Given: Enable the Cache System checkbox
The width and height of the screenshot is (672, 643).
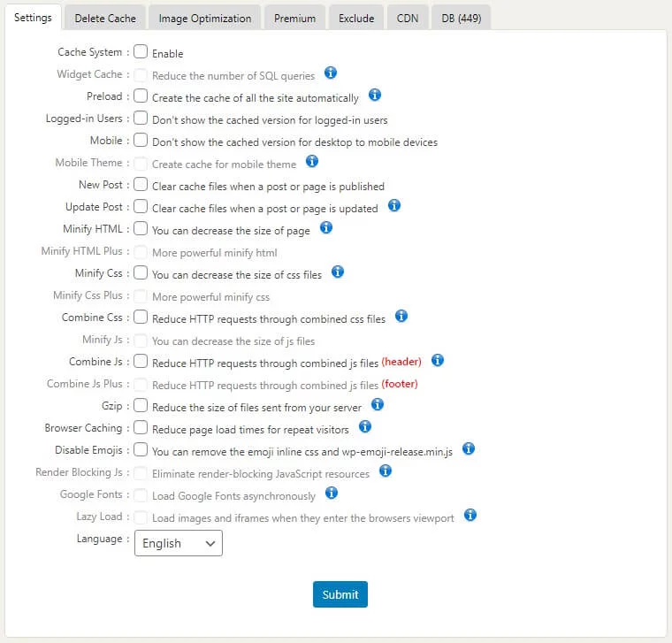Looking at the screenshot, I should 141,52.
